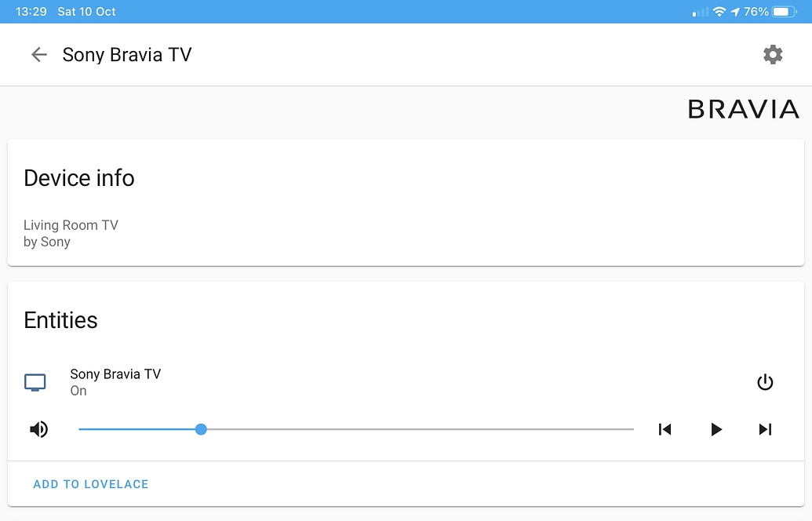Click the battery indicator in status bar
The width and height of the screenshot is (812, 521).
[x=783, y=11]
